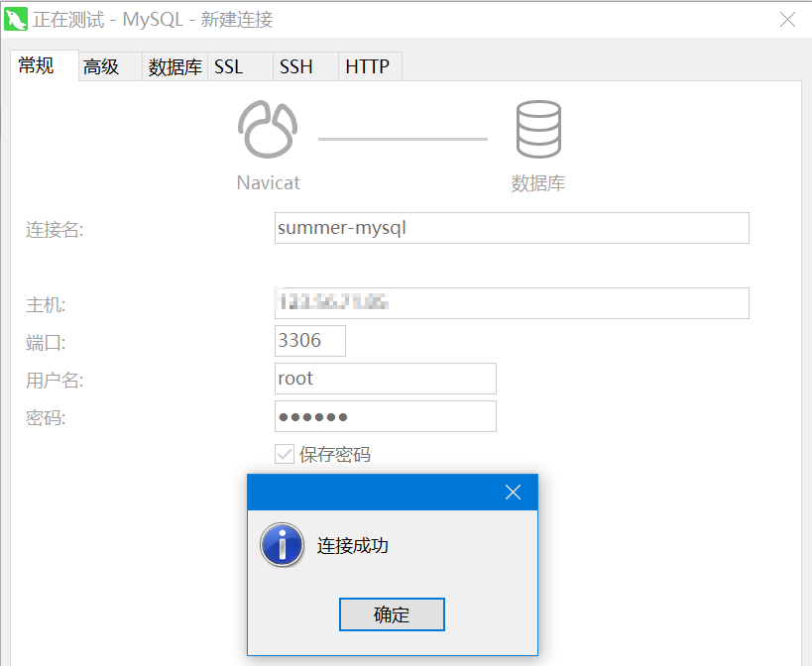Focus the 连接名 field containing summer-mysql
The height and width of the screenshot is (666, 812).
[x=512, y=228]
